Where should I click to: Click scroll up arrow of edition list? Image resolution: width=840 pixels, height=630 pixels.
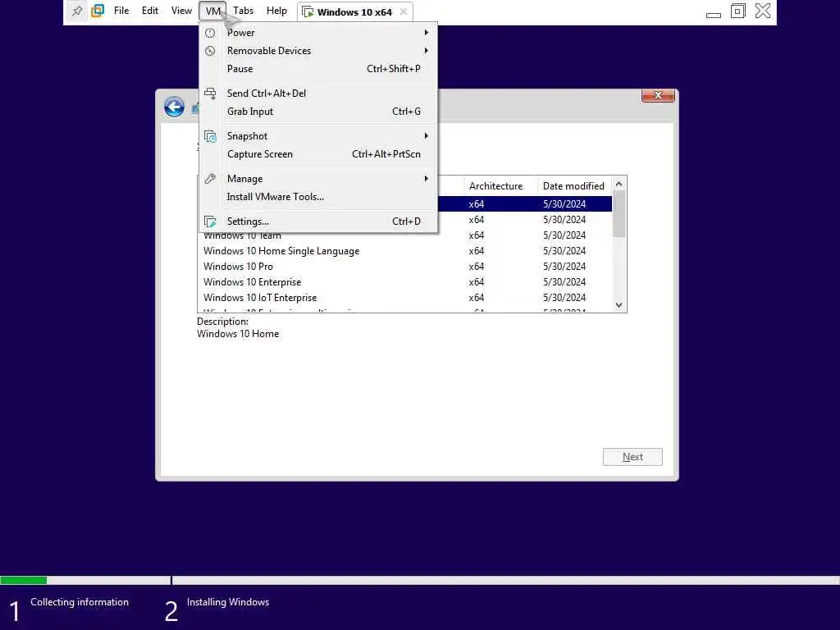click(619, 185)
